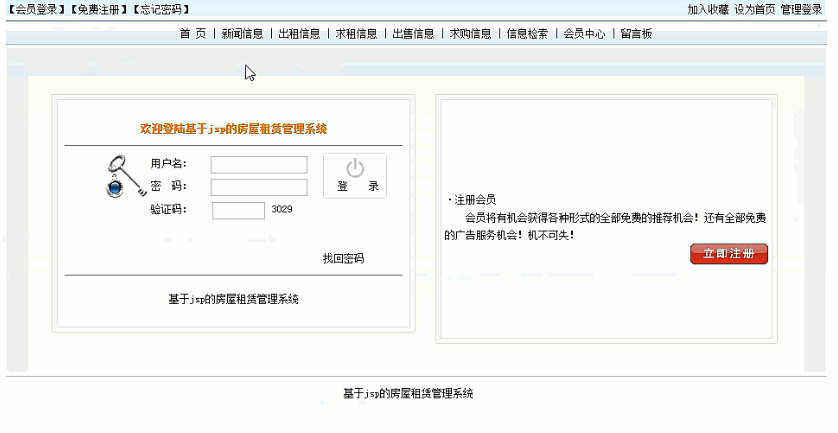Viewport: 838px width, 433px height.
Task: Click the system name text beneath the login form
Action: [x=234, y=299]
